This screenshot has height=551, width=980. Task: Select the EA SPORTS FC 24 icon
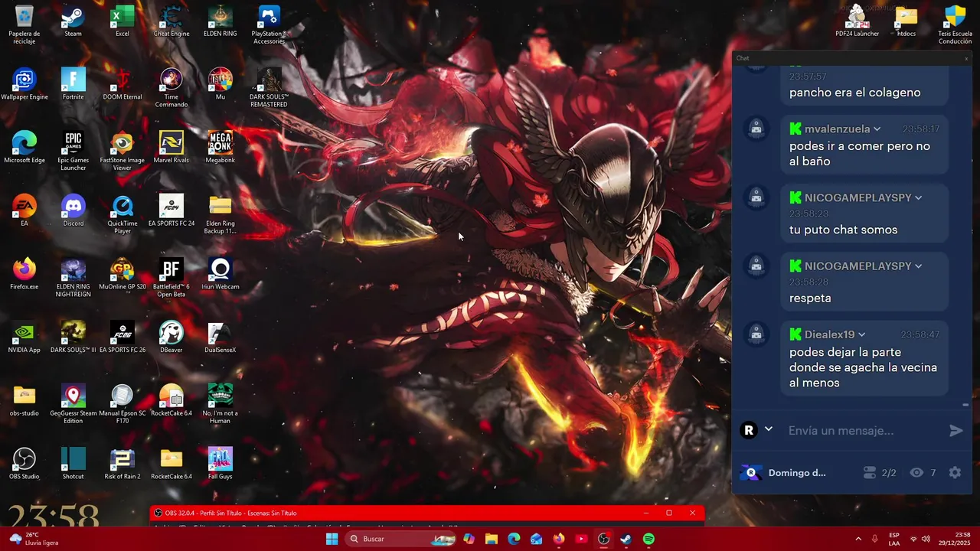click(x=171, y=210)
